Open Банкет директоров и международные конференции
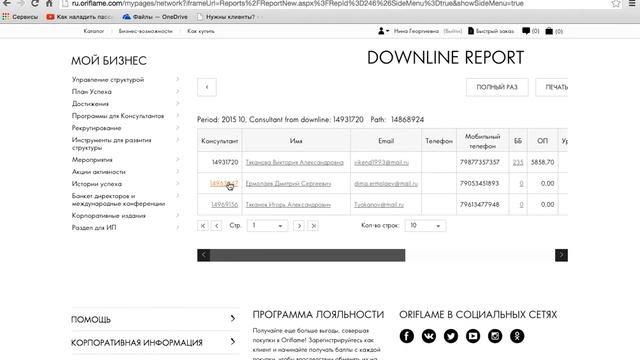The width and height of the screenshot is (640, 360). click(125, 200)
